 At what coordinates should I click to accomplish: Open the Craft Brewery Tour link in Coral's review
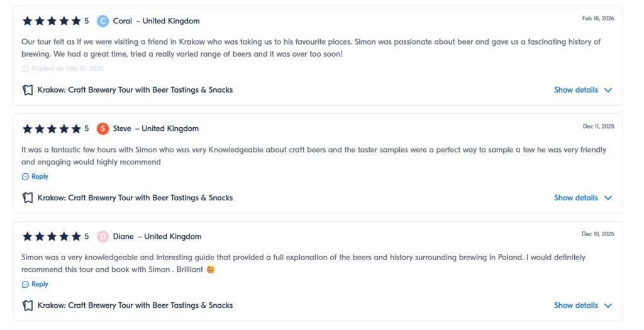135,90
